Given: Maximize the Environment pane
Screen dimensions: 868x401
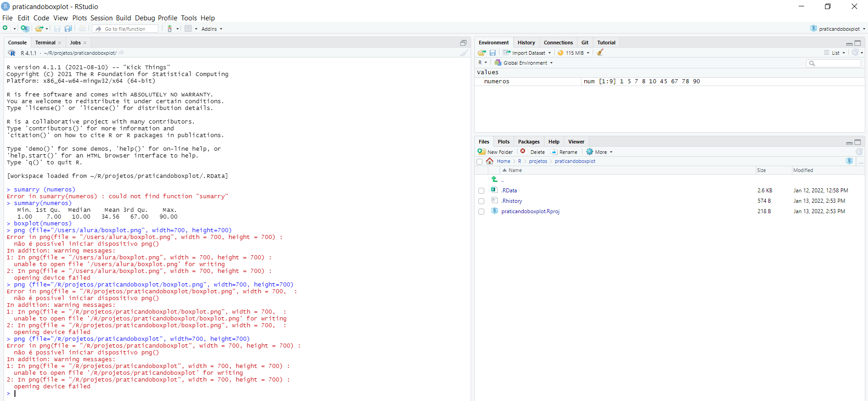Looking at the screenshot, I should 858,43.
